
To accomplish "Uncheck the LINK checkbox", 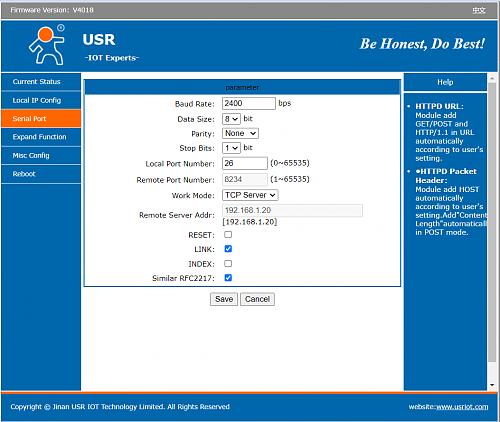I will (228, 249).
